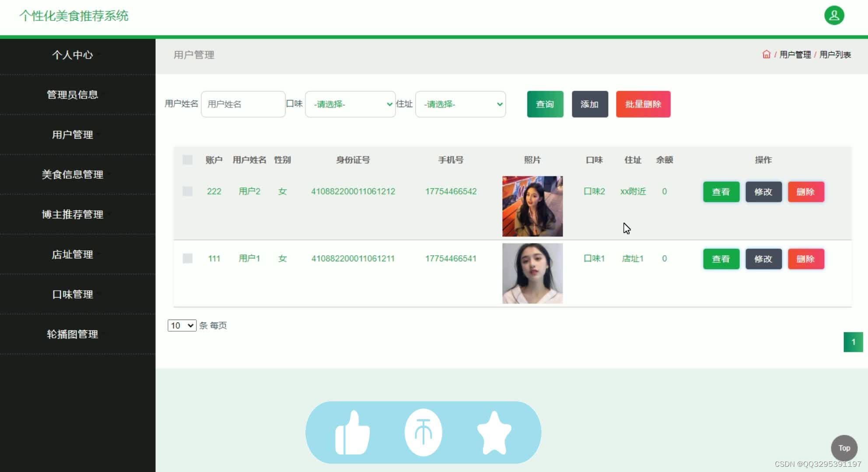
Task: Click the 美食信息管理 sidebar icon
Action: tap(73, 174)
